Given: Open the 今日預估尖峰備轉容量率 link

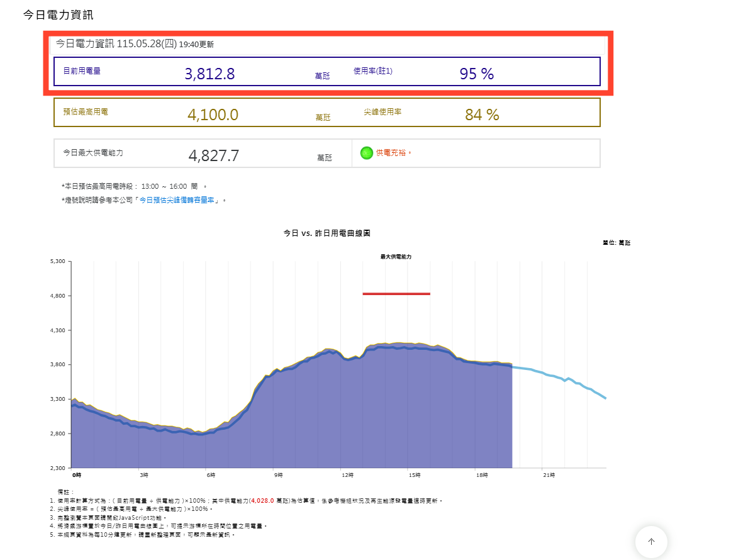Looking at the screenshot, I should click(x=177, y=200).
